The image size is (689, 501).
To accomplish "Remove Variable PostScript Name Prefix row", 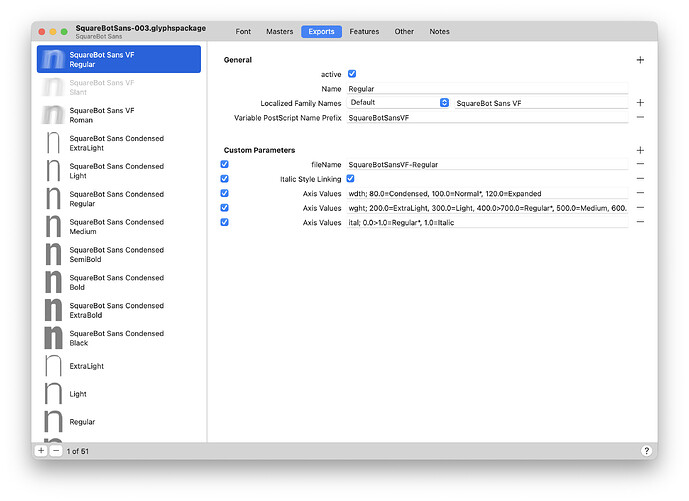I will click(640, 118).
